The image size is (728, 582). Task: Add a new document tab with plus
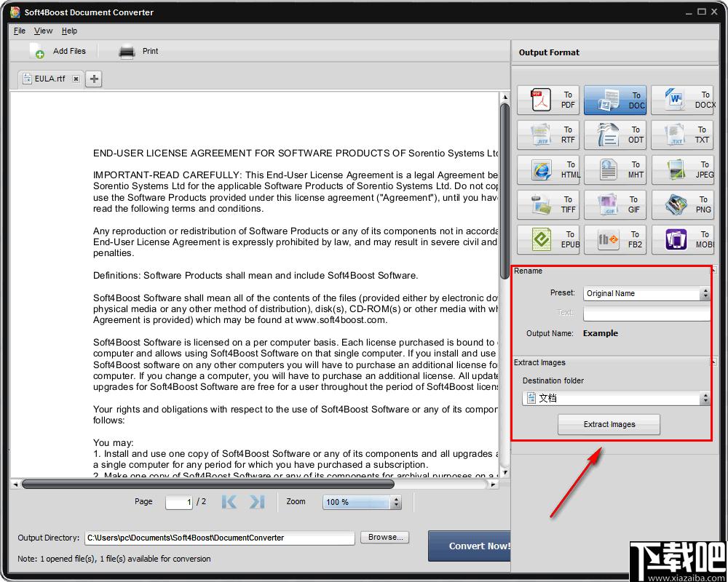pos(94,79)
